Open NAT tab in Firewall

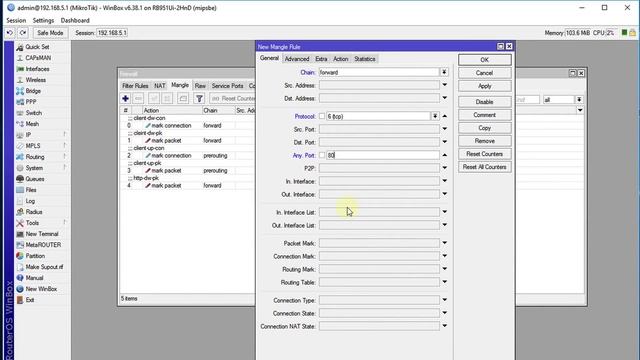[160, 86]
